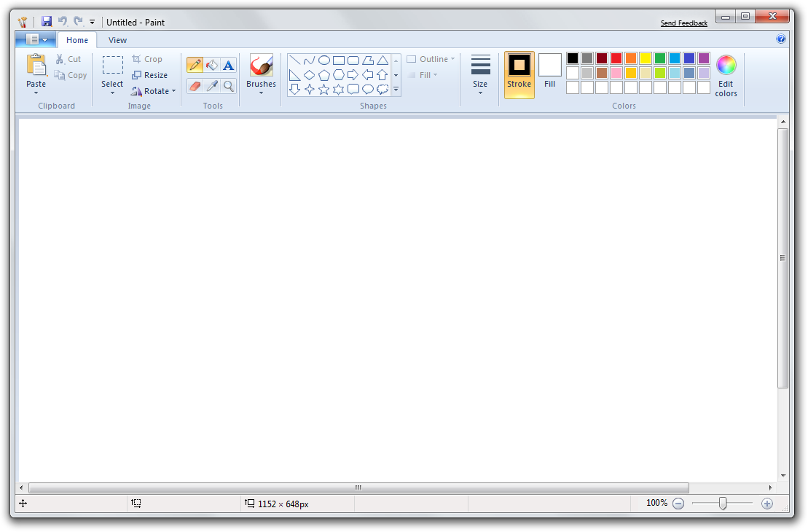The width and height of the screenshot is (808, 532).
Task: Open the Select dropdown arrow
Action: coord(112,93)
